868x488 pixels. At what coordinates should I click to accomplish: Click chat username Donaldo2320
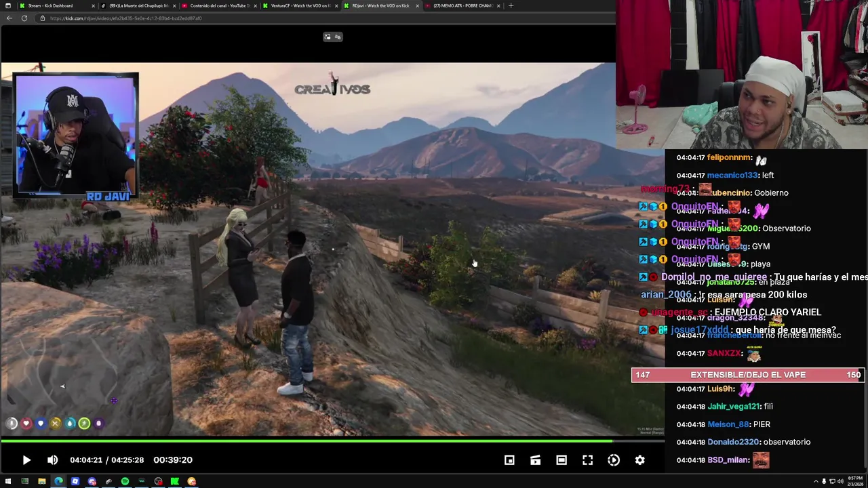733,442
